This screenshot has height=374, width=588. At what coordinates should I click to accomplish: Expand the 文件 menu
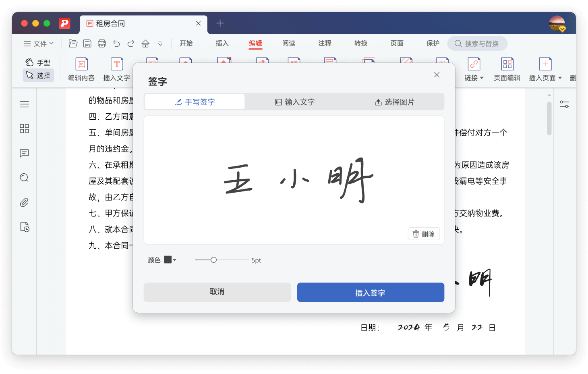click(38, 44)
